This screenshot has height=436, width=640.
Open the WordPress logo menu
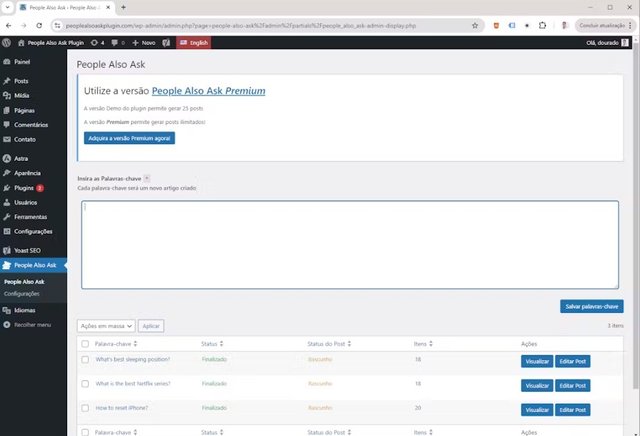7,42
